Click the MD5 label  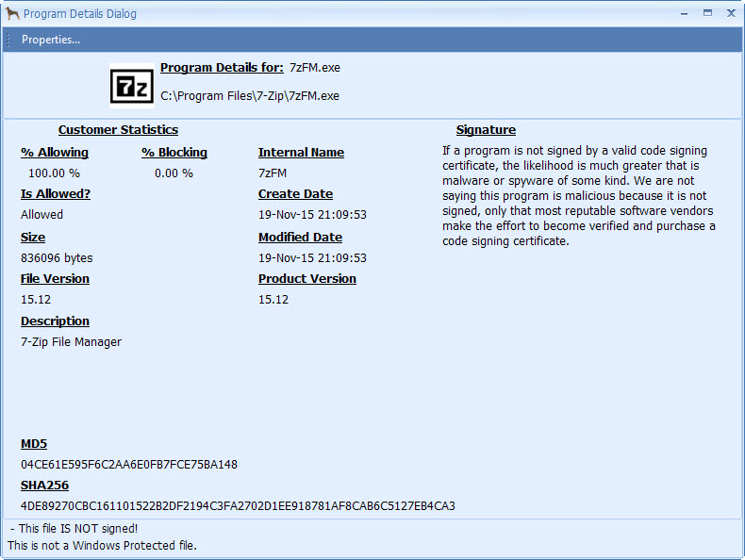coord(34,444)
